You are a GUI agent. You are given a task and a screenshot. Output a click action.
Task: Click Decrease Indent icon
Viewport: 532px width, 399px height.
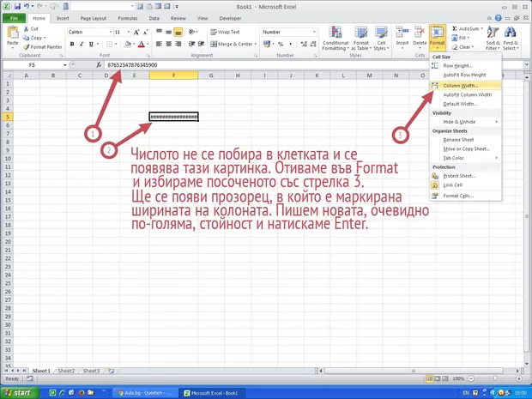(x=191, y=44)
